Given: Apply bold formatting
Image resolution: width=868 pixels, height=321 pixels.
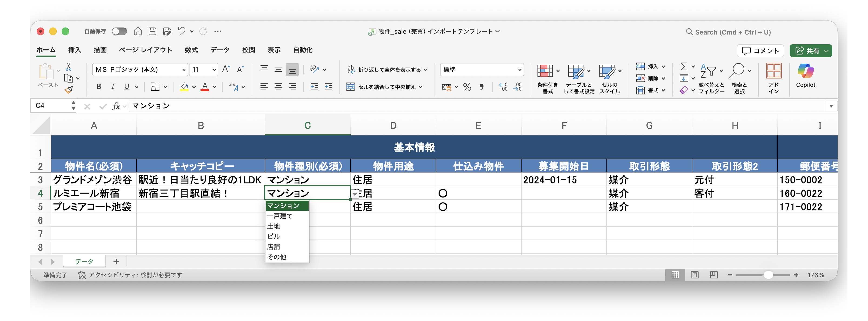Looking at the screenshot, I should pyautogui.click(x=98, y=87).
